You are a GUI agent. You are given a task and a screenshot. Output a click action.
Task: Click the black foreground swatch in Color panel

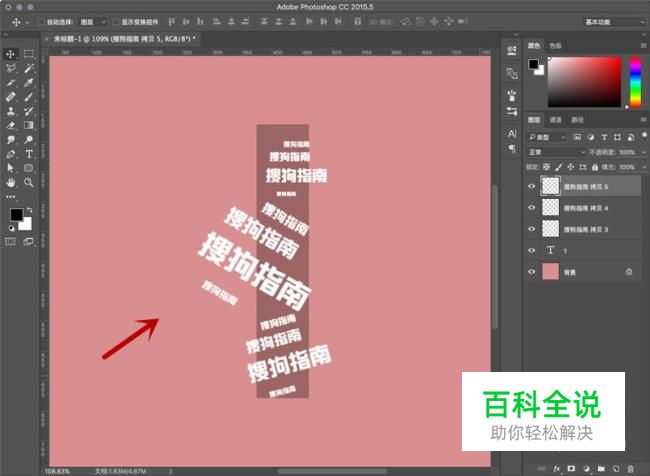point(533,64)
